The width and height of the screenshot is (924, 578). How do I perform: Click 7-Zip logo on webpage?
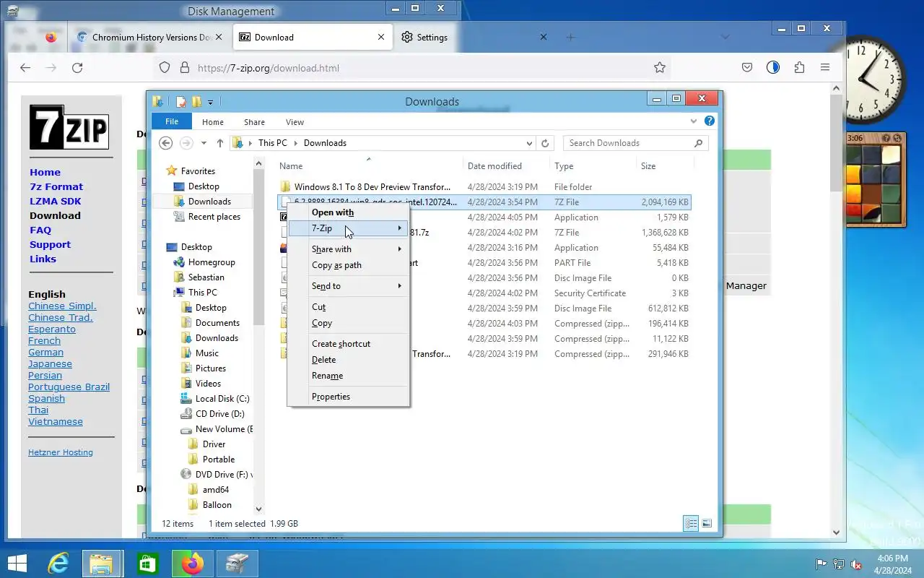pos(69,127)
